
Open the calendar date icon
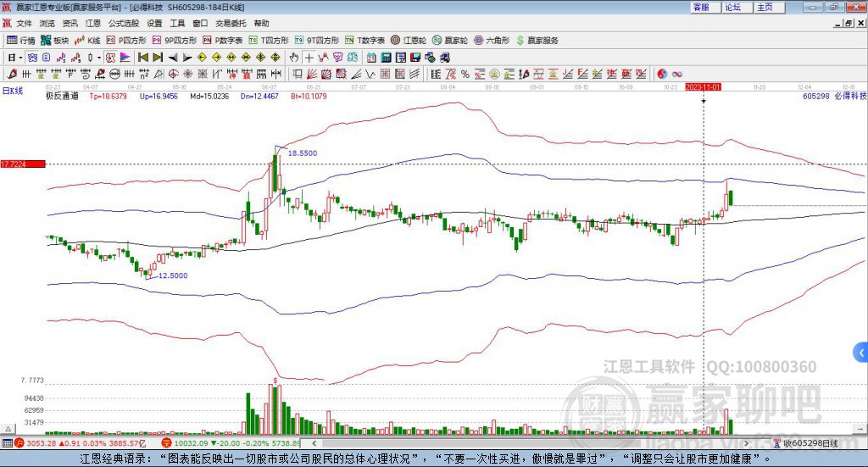371,58
